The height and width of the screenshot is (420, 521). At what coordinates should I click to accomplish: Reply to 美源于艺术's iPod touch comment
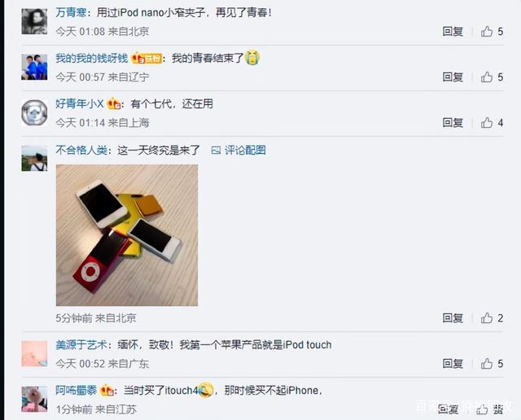(453, 364)
